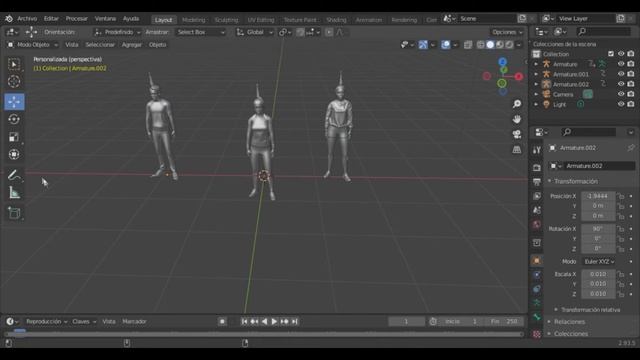This screenshot has width=640, height=360.
Task: Open the Procesar menu
Action: point(76,19)
